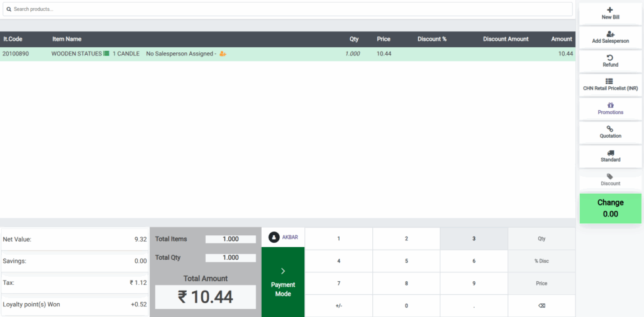Click the Item Name column header
This screenshot has height=317, width=644.
(67, 39)
